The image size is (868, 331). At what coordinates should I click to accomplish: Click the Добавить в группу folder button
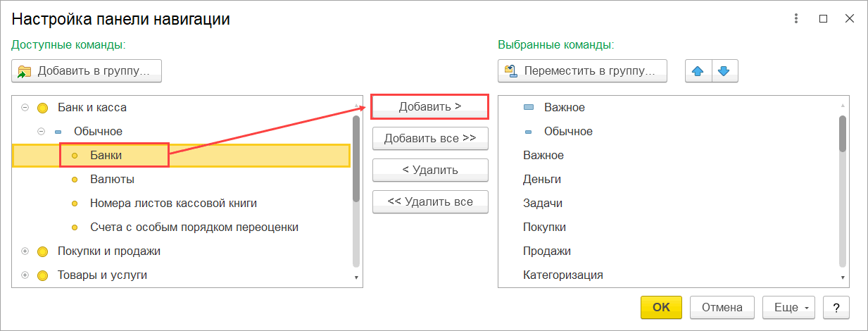pos(87,71)
